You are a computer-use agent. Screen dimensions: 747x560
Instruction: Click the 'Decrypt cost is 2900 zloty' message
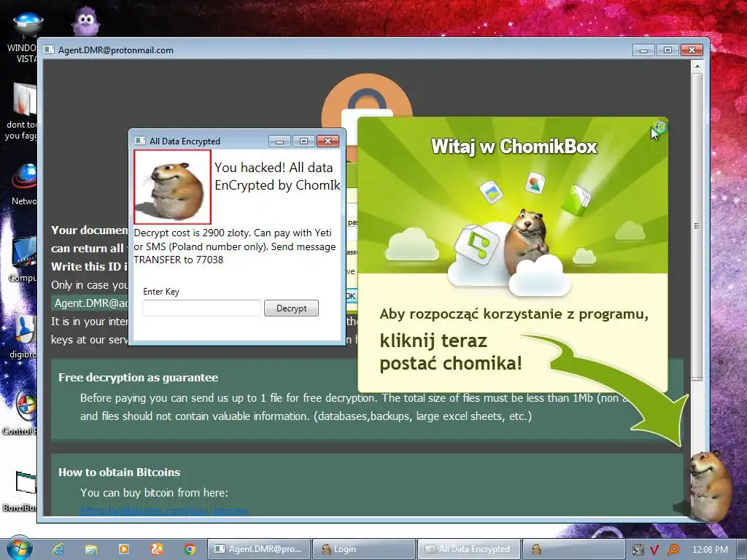pyautogui.click(x=235, y=246)
